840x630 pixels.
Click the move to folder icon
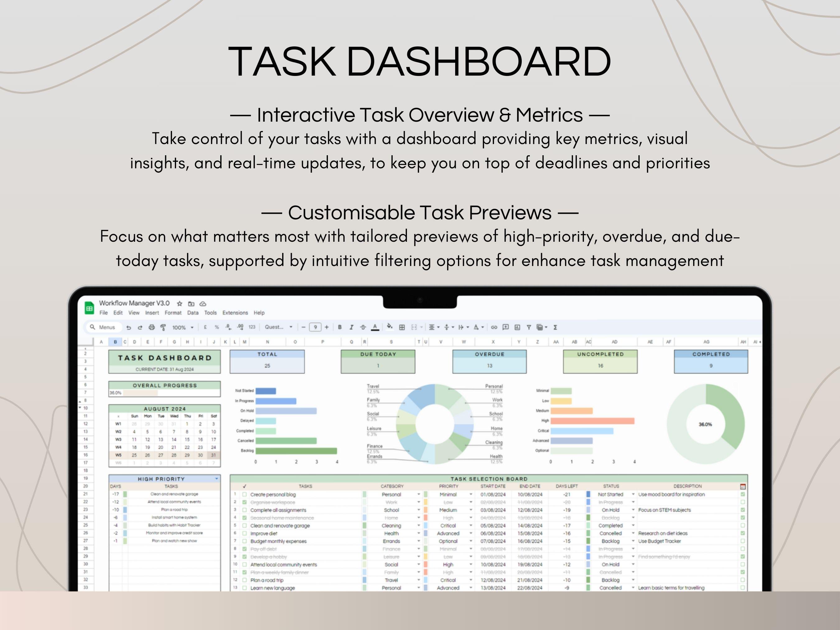pyautogui.click(x=191, y=303)
